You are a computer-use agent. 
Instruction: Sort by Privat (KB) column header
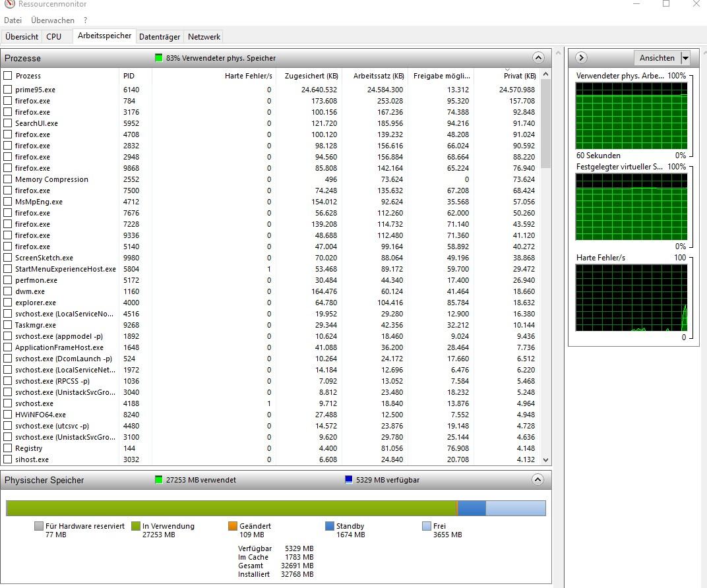click(x=507, y=76)
